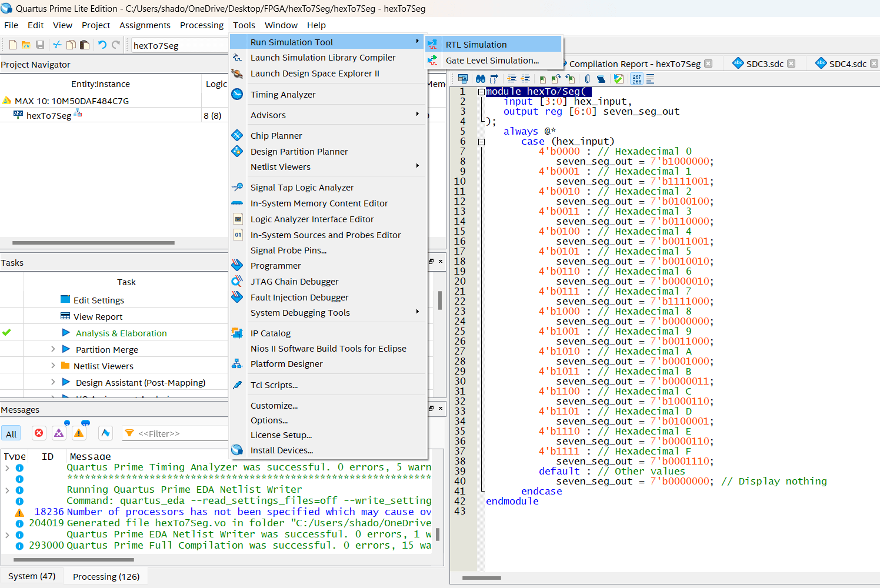This screenshot has width=880, height=588.
Task: Select hexTo7Seg entity in Project Navigator
Action: (49, 115)
